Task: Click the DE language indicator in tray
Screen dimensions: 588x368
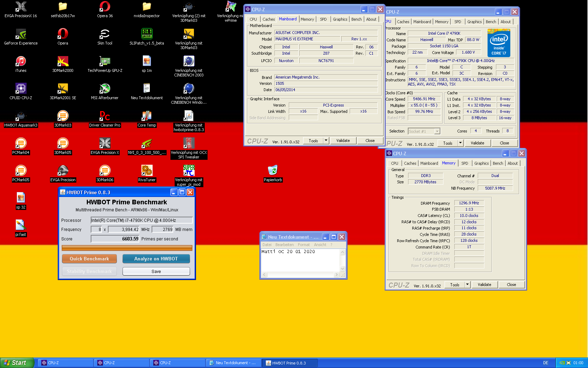Action: click(x=545, y=363)
